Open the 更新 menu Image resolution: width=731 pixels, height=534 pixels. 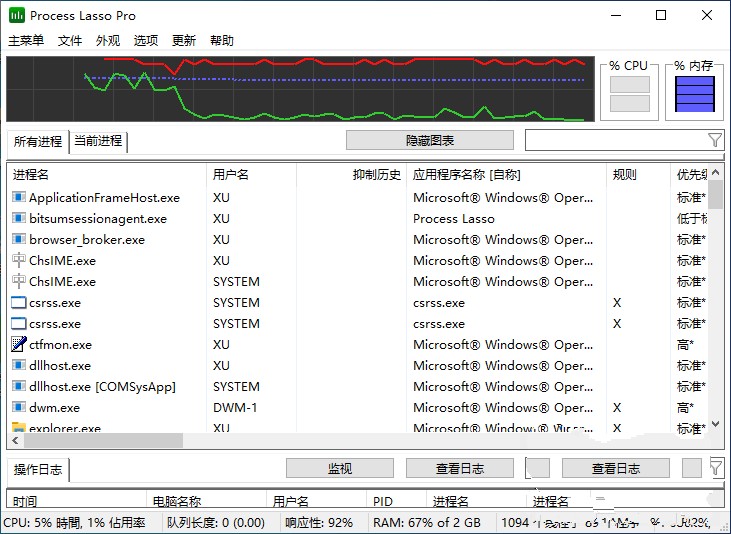point(184,41)
